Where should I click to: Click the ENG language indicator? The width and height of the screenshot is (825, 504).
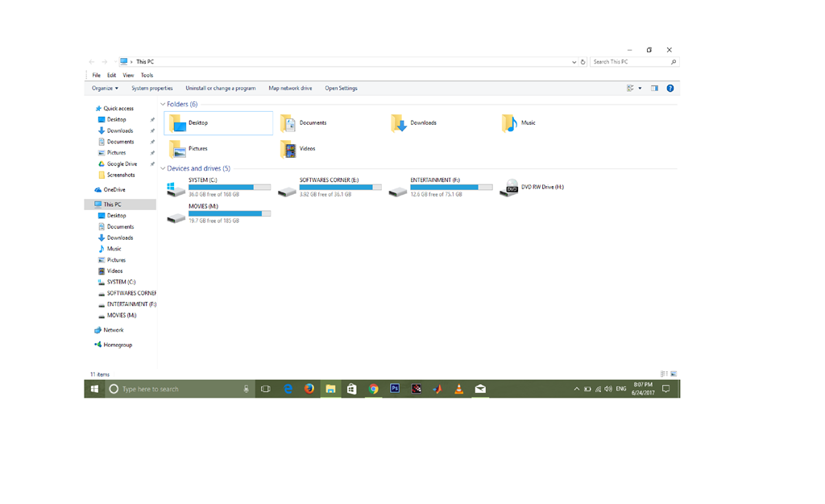tap(621, 389)
